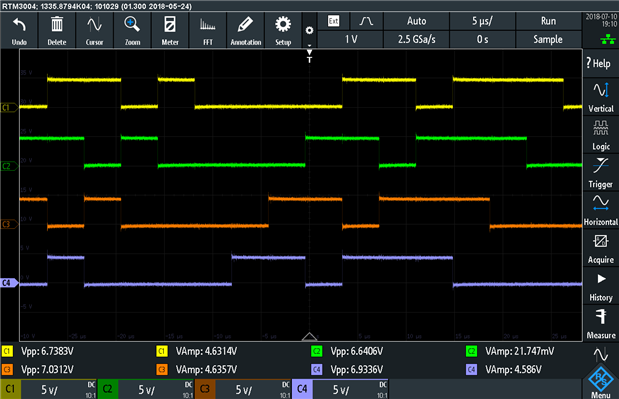
Task: Toggle the Run acquisition state
Action: [x=548, y=21]
